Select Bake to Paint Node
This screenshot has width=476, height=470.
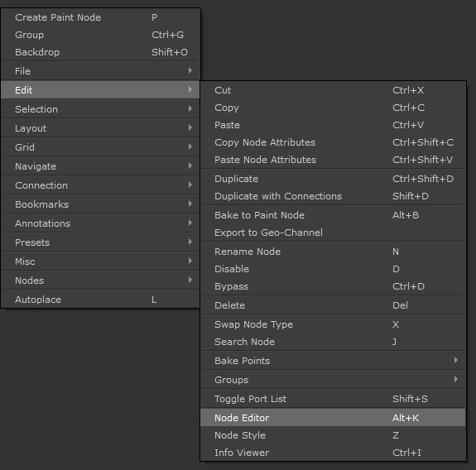333,215
